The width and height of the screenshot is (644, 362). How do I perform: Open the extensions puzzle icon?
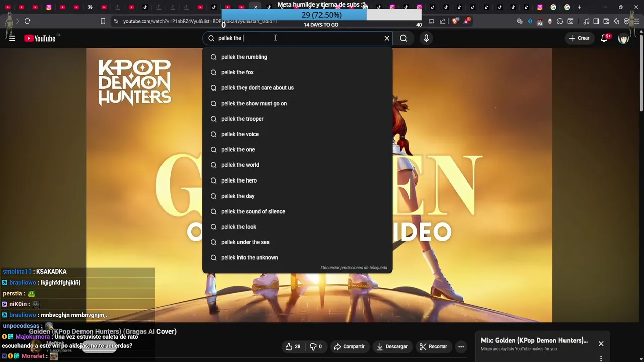click(x=560, y=21)
